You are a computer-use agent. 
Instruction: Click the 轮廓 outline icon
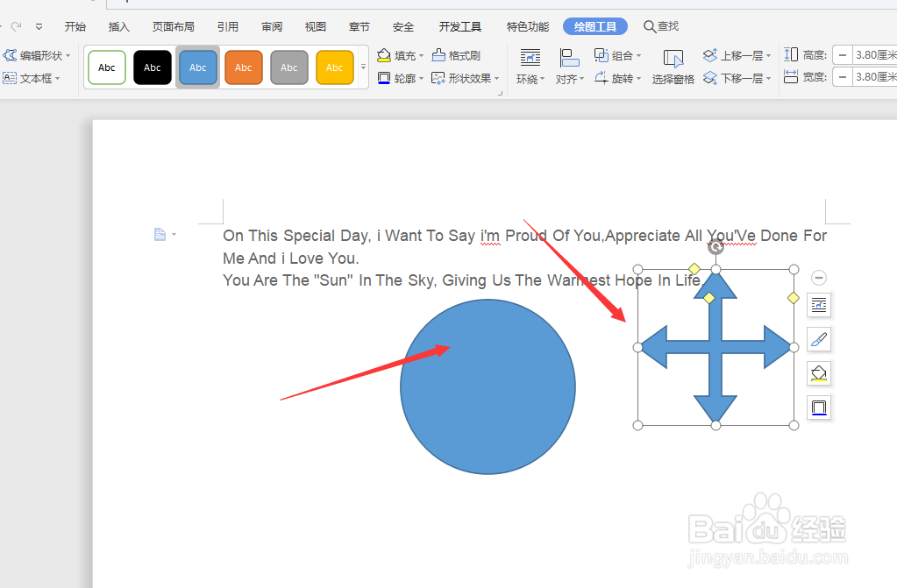click(384, 78)
